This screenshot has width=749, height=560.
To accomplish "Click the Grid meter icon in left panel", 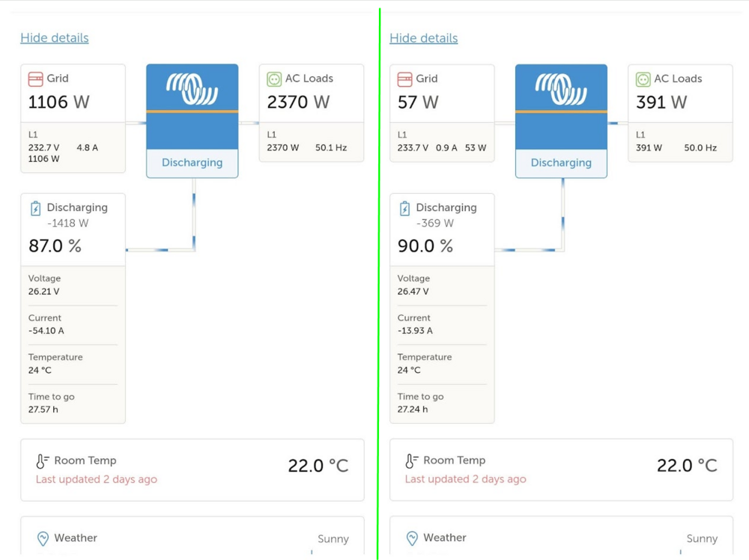I will point(35,79).
